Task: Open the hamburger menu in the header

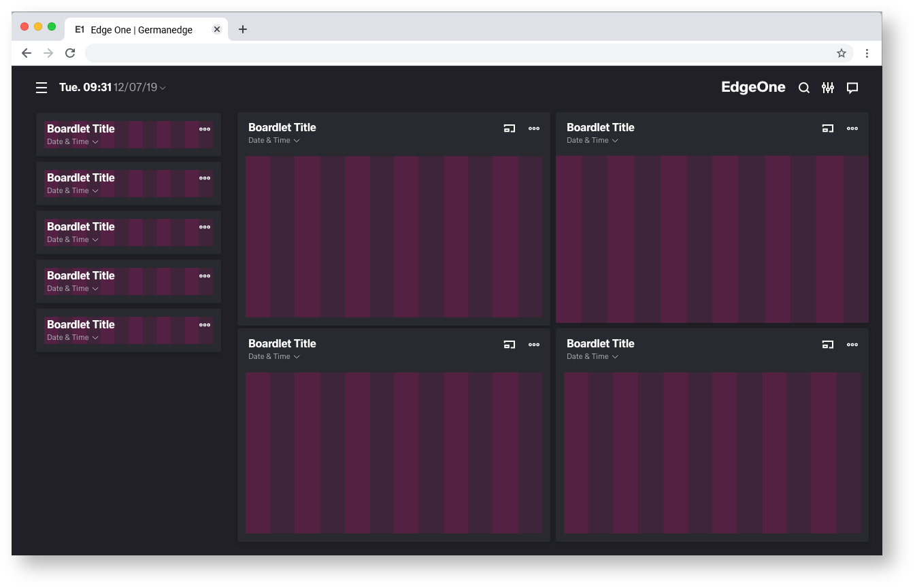Action: (41, 88)
